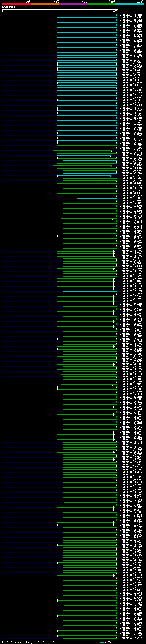This screenshot has height=644, width=146.
Task: Open hit UniRef100_B6SLL8
Action: coord(131,100)
